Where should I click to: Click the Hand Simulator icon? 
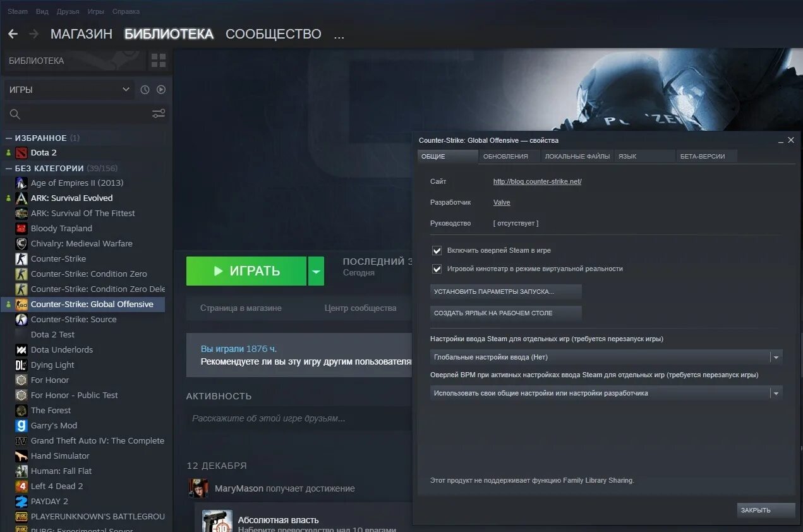pos(21,456)
